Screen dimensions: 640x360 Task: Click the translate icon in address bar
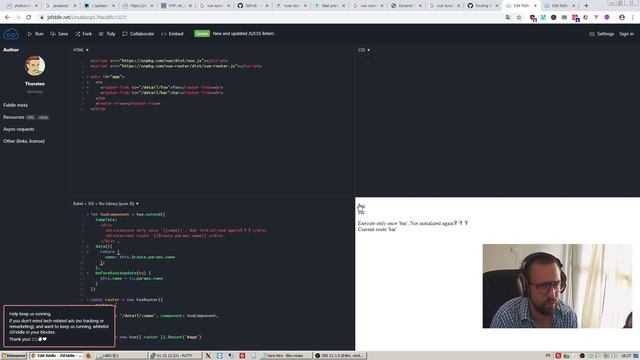(508, 18)
